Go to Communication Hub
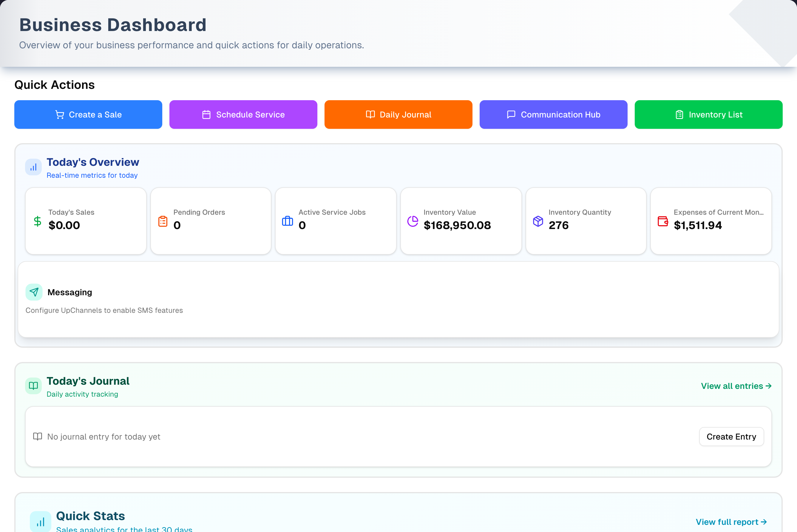The width and height of the screenshot is (797, 532). click(x=553, y=114)
